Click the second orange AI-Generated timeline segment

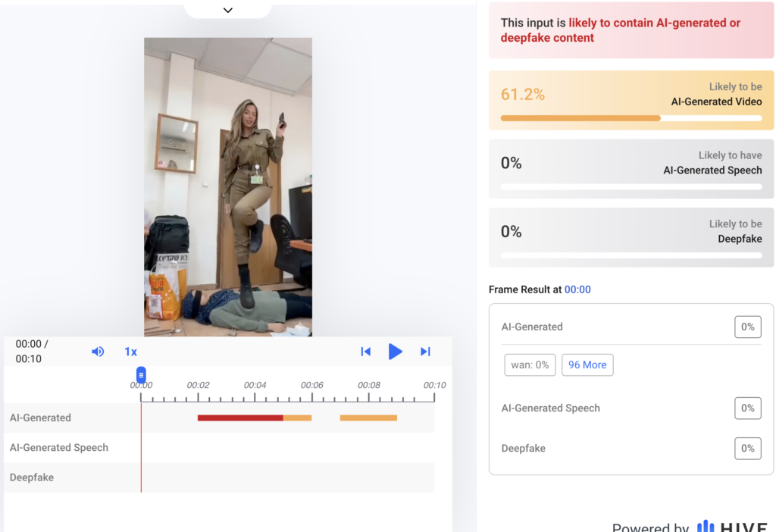point(368,418)
